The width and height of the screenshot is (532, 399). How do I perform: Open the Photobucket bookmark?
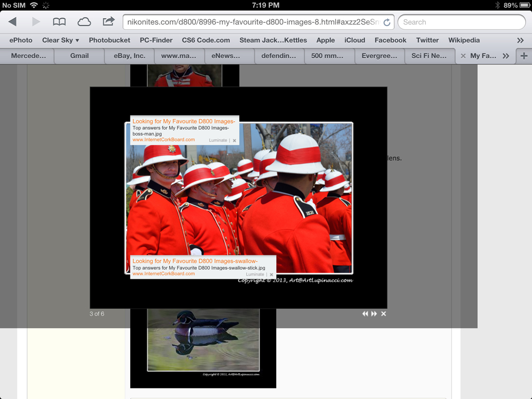point(109,40)
